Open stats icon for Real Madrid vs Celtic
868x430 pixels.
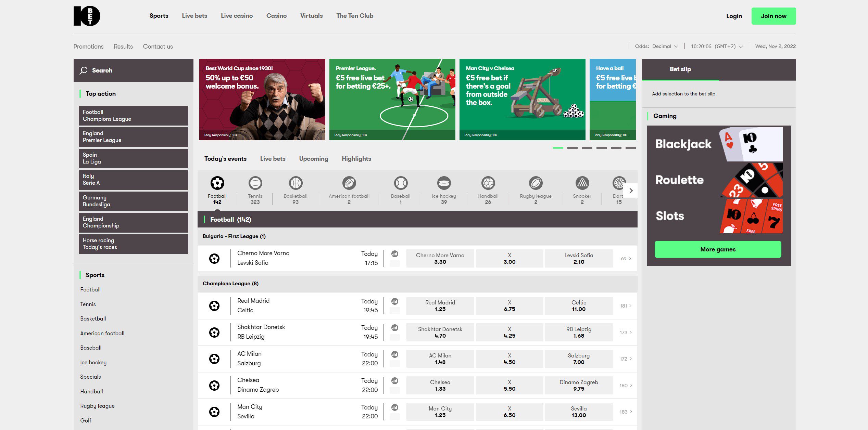[x=395, y=301]
